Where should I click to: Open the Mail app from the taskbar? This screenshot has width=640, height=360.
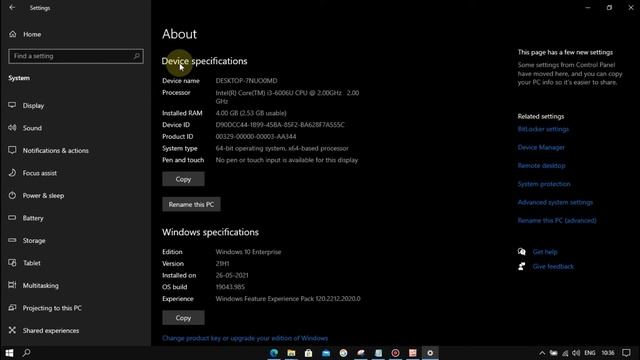[x=326, y=353]
